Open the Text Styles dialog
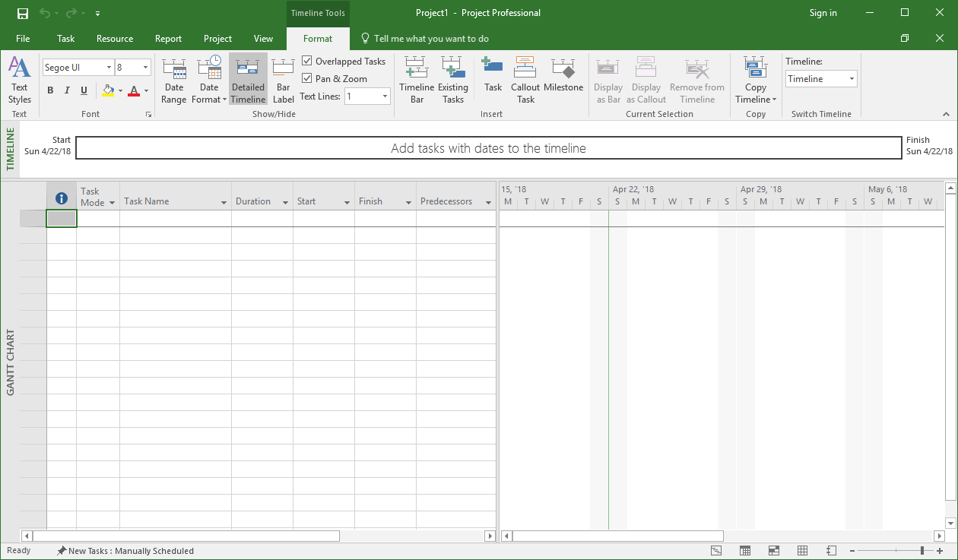The height and width of the screenshot is (560, 958). coord(19,79)
